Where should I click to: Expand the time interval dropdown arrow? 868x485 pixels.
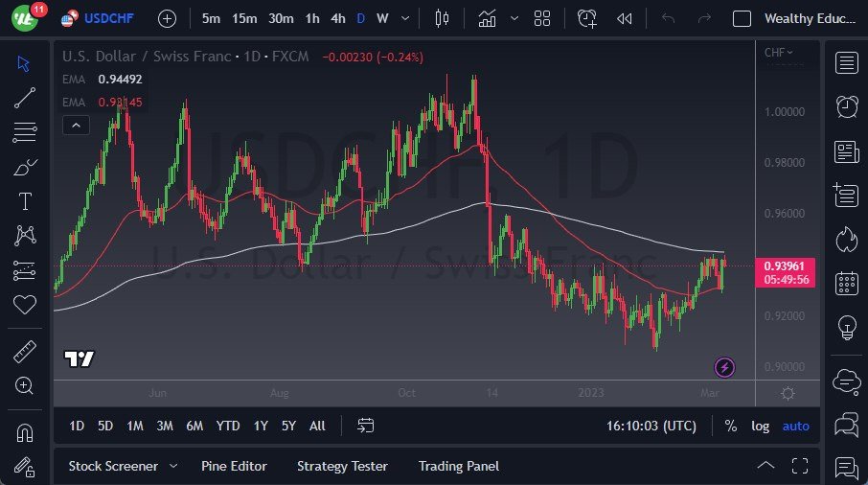point(407,18)
